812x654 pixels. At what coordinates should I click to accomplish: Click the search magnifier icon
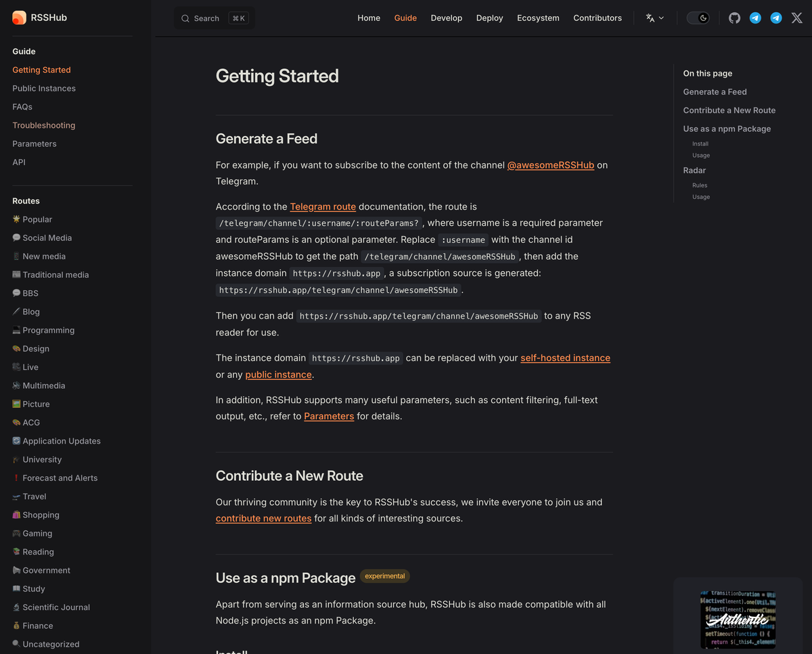coord(185,18)
